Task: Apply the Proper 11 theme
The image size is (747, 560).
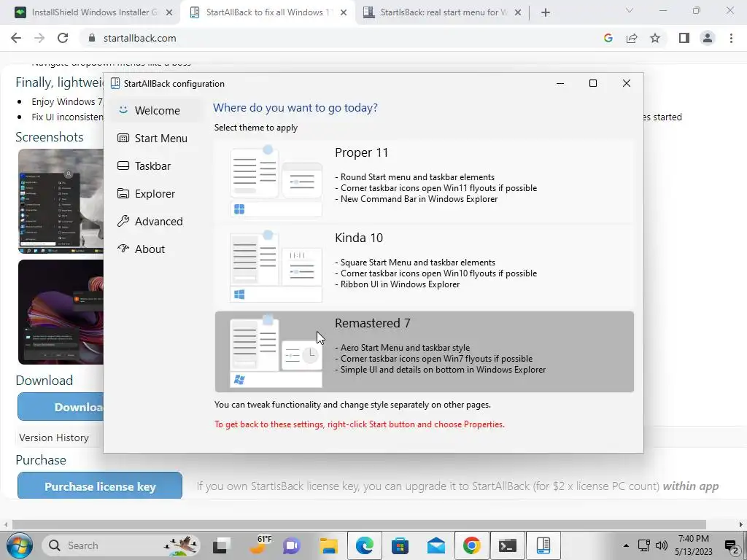Action: 424,182
